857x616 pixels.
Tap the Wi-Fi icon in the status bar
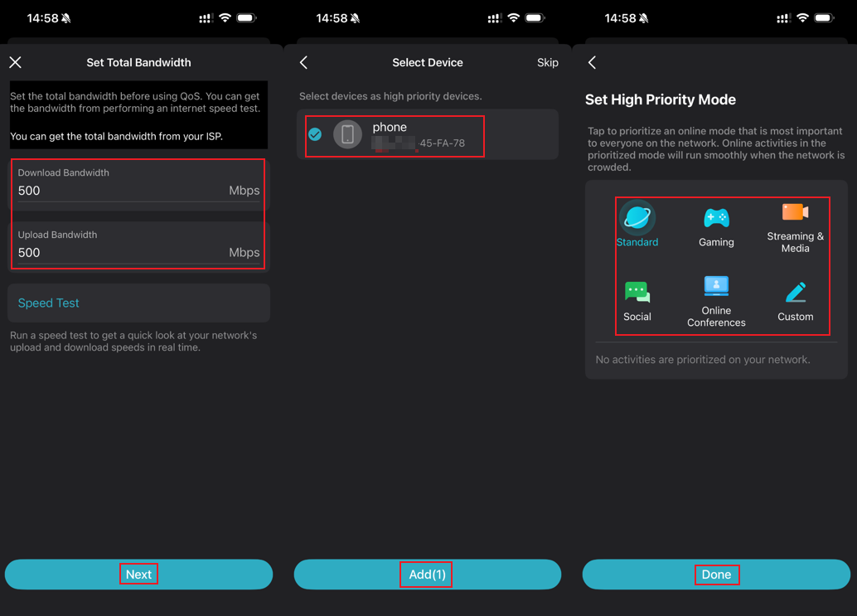click(x=224, y=17)
